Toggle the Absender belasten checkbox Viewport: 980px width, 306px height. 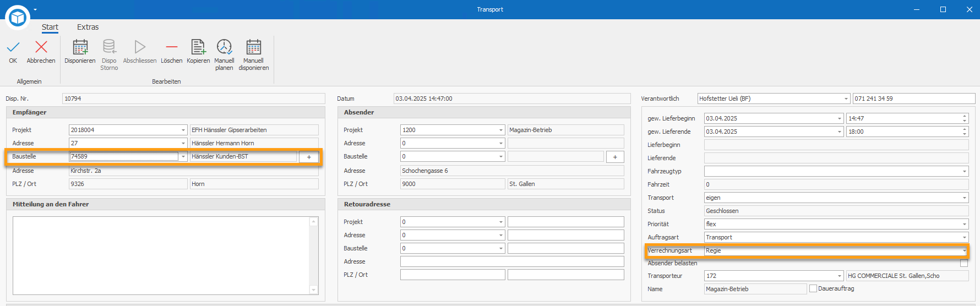tap(964, 263)
